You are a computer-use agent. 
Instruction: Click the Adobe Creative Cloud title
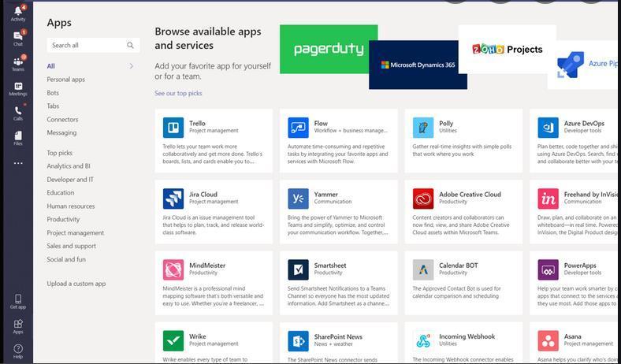click(x=470, y=195)
